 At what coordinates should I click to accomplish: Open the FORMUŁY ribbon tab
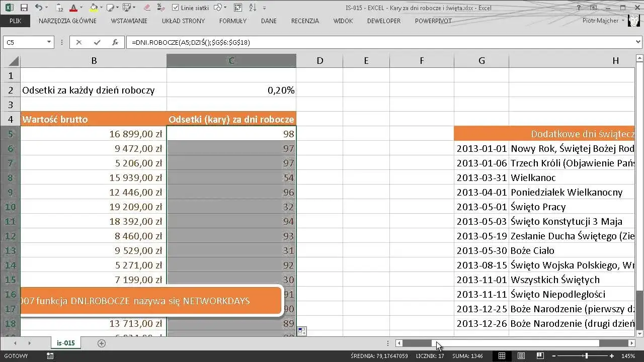233,21
